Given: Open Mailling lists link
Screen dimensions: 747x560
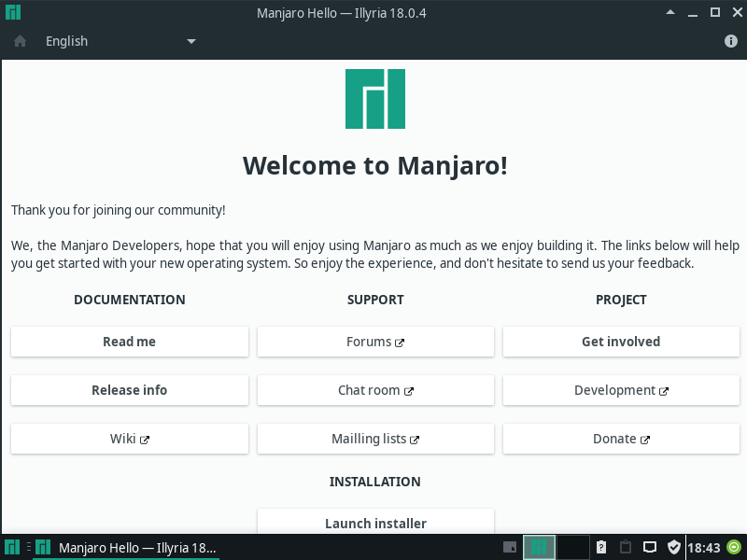Looking at the screenshot, I should click(375, 439).
